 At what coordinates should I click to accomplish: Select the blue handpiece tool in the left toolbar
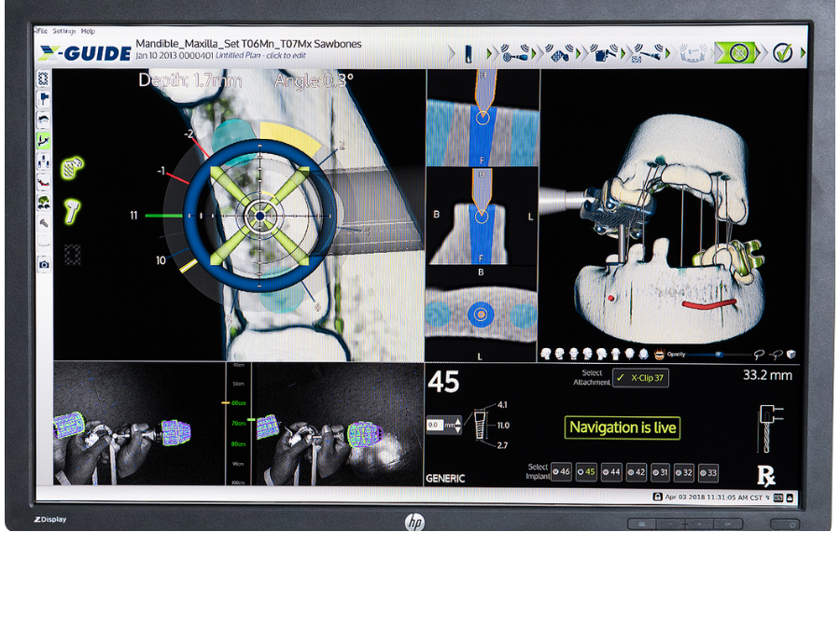(x=43, y=99)
